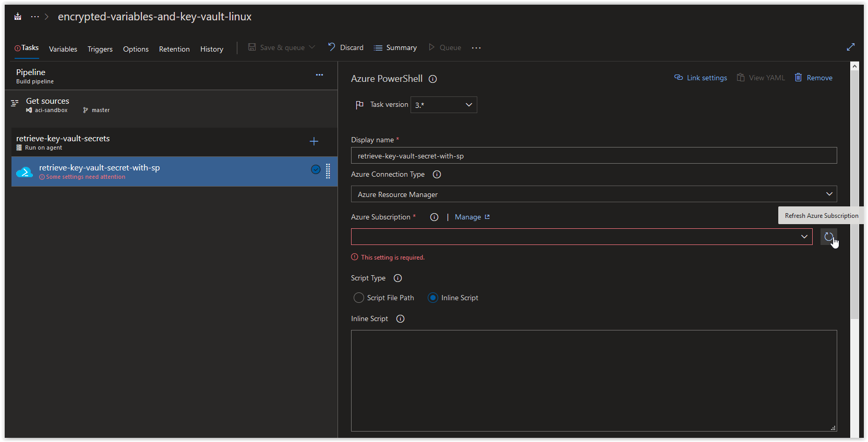Open the Task version dropdown
868x442 pixels.
pyautogui.click(x=444, y=105)
